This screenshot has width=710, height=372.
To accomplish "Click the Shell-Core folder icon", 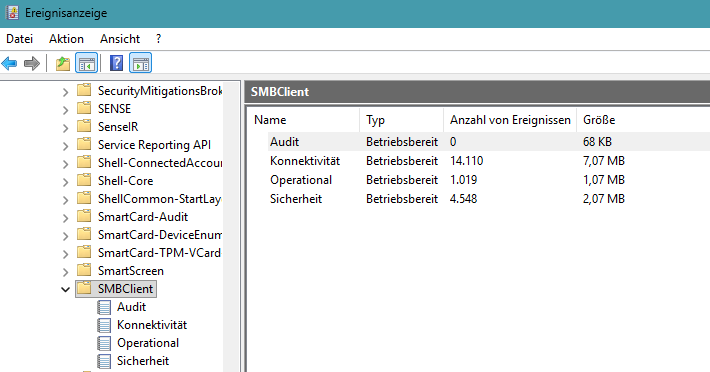I will (84, 180).
